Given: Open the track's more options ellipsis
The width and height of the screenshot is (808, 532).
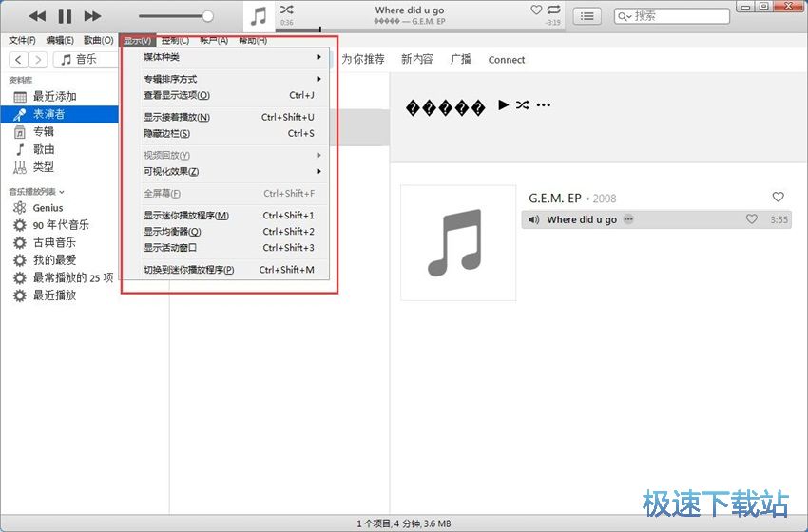Looking at the screenshot, I should click(x=628, y=218).
